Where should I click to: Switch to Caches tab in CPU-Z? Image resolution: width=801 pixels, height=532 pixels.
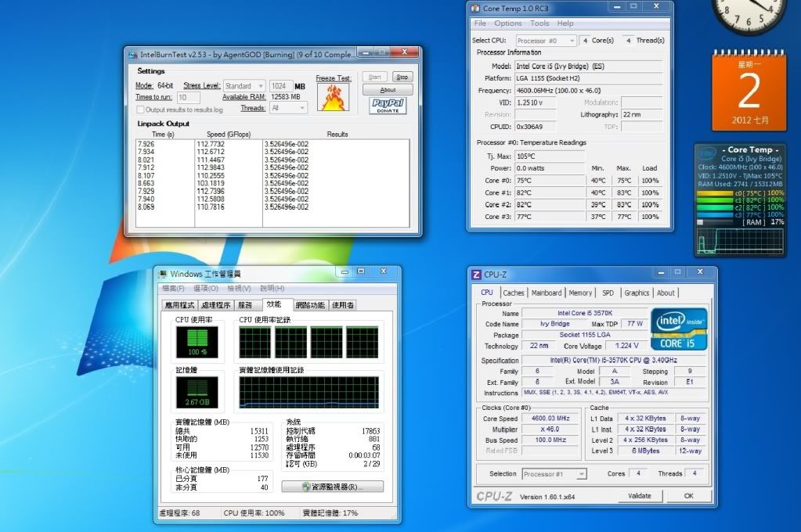pos(514,293)
